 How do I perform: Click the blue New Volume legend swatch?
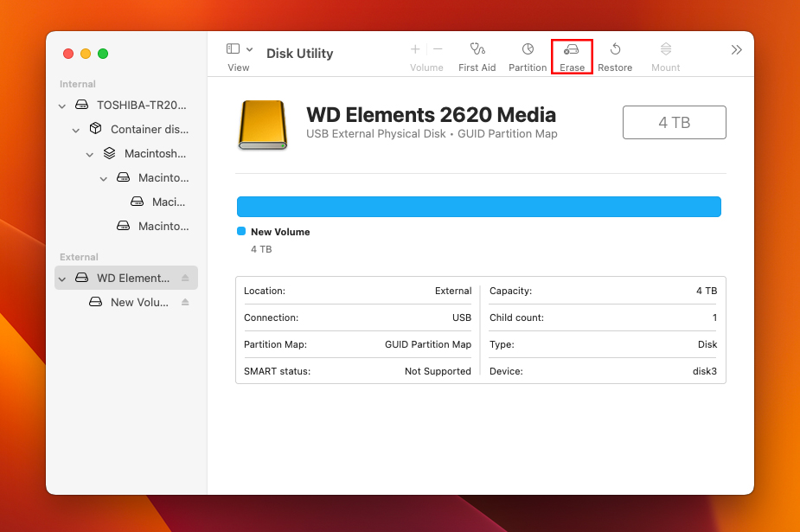241,231
